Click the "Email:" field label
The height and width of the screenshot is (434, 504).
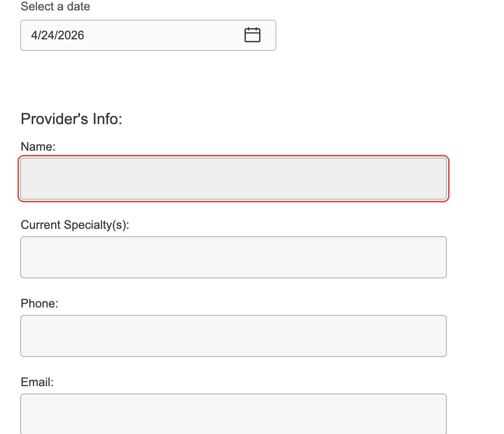[37, 382]
